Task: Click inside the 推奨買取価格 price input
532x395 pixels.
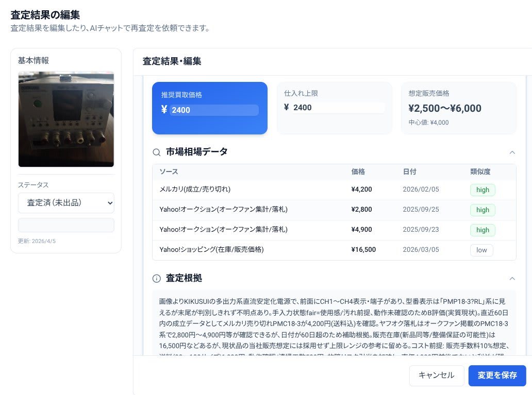Action: 214,110
